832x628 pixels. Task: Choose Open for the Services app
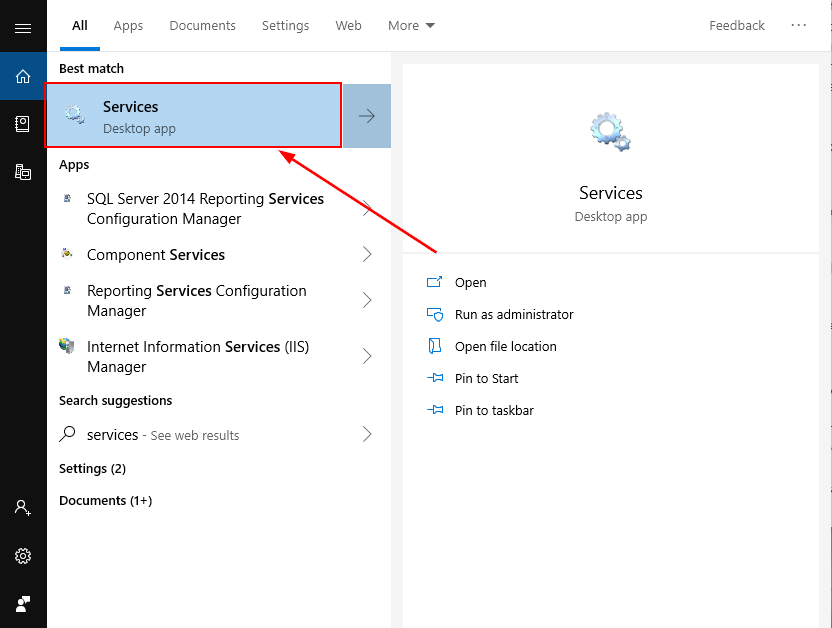pyautogui.click(x=470, y=283)
